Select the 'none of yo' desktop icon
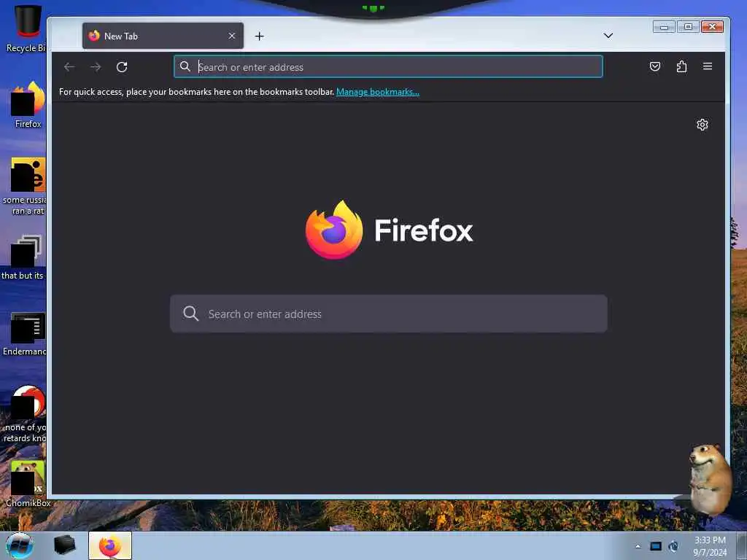The image size is (747, 560). (x=26, y=414)
